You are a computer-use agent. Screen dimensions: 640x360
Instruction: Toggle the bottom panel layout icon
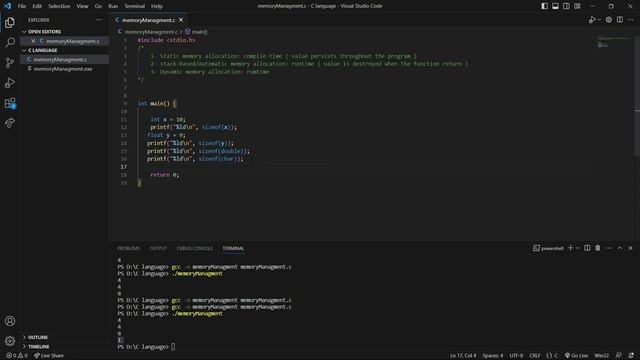coord(556,6)
